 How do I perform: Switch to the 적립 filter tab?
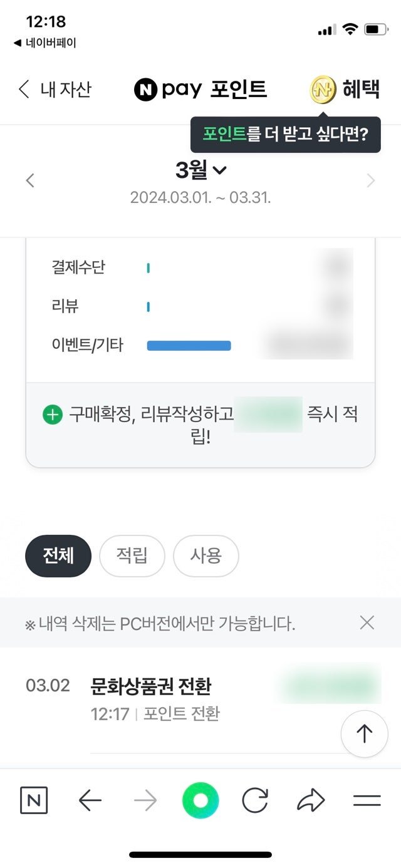pos(132,555)
